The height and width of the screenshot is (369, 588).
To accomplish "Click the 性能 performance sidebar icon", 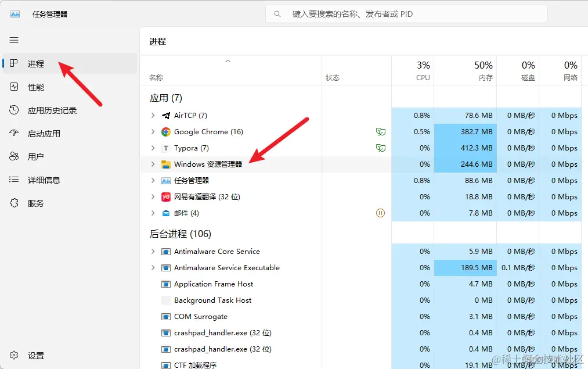I will click(14, 87).
